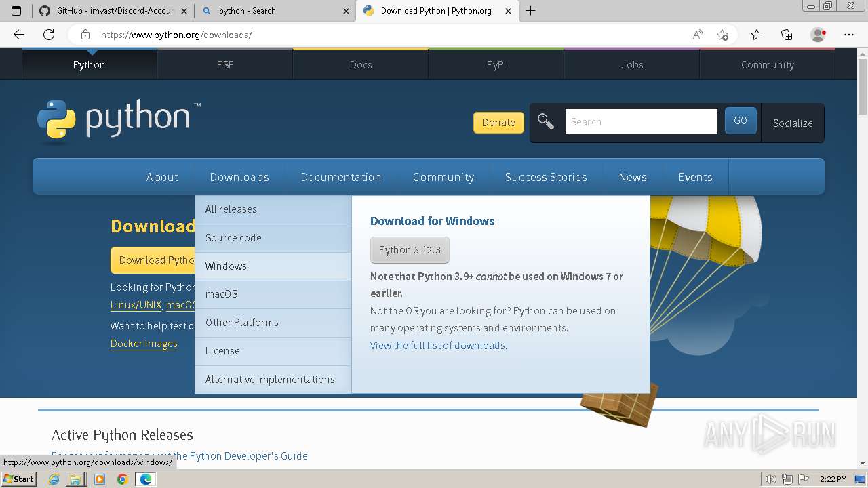Viewport: 868px width, 488px height.
Task: Click the yellow Donate button
Action: (x=498, y=123)
